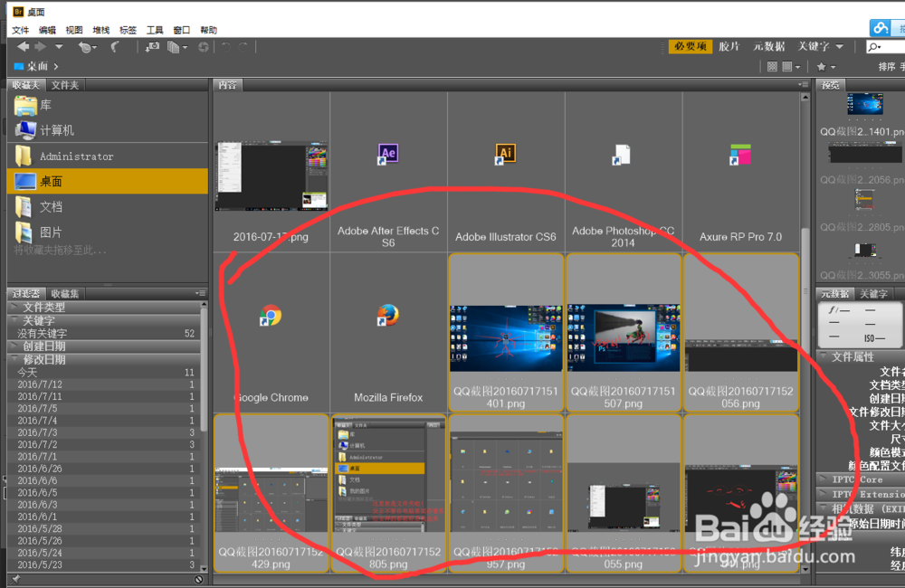Screen dimensions: 905x588
Task: Open the refine stack-of-pages dropdown
Action: [177, 47]
